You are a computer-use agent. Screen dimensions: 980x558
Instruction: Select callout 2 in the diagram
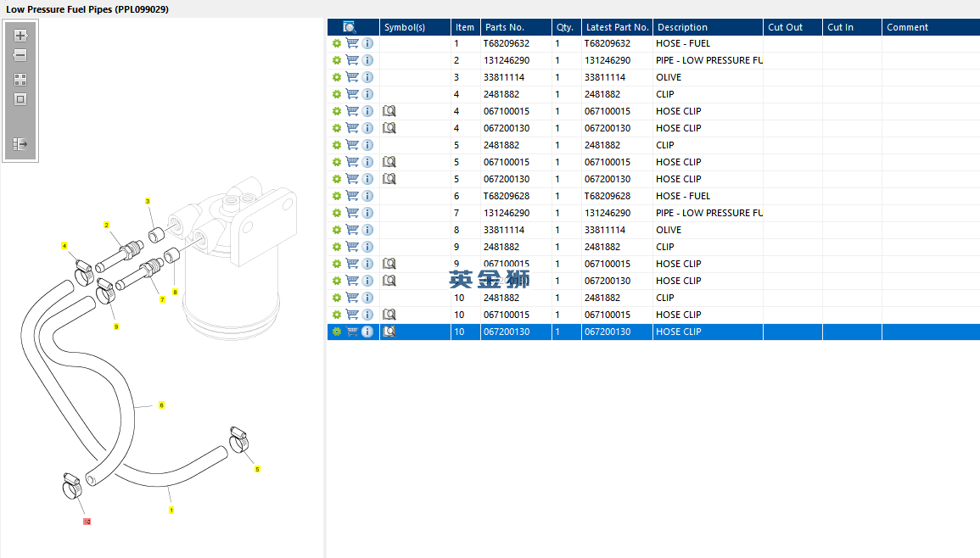106,225
